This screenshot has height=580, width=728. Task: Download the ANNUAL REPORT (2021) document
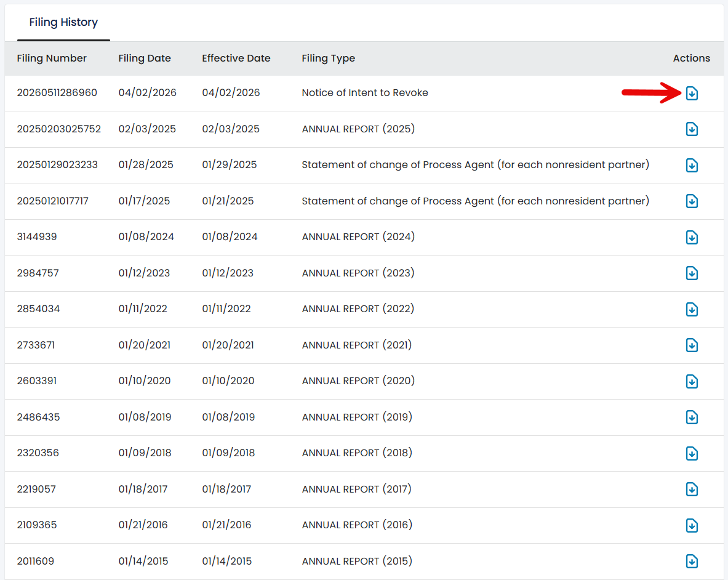coord(692,345)
